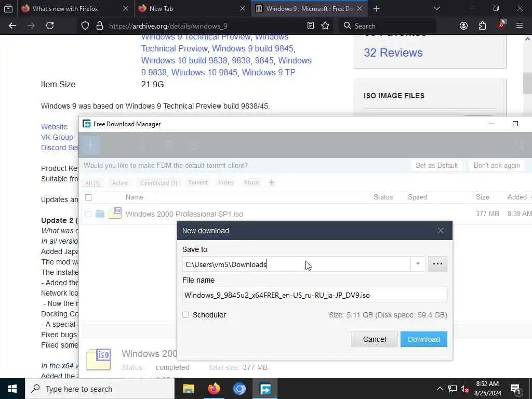532x399 pixels.
Task: Open the VK Group link
Action: point(57,137)
